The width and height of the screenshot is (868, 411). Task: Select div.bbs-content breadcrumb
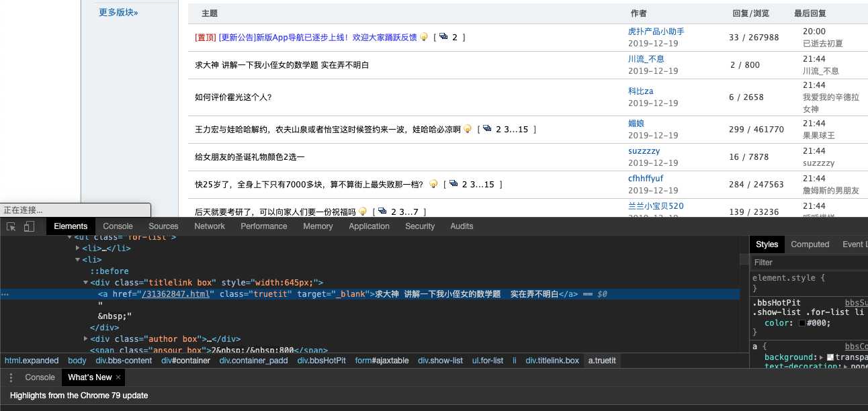point(124,361)
